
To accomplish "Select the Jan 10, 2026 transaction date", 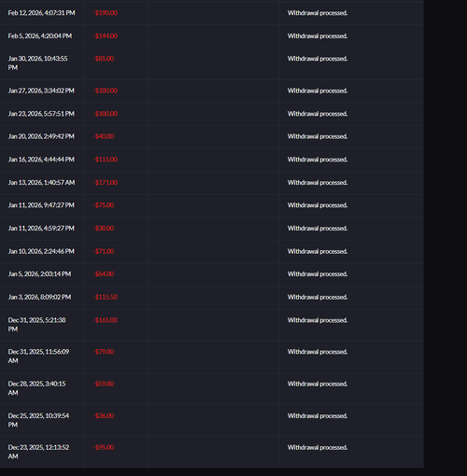I will [x=41, y=251].
